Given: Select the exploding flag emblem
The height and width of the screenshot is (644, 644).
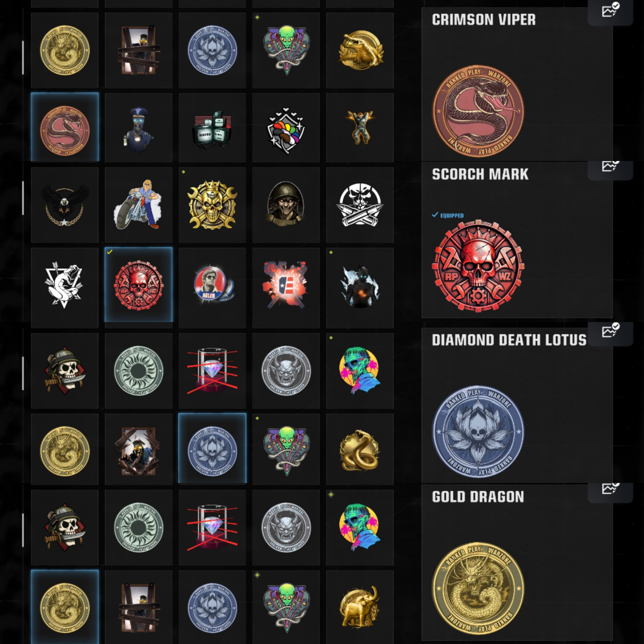Looking at the screenshot, I should click(286, 285).
